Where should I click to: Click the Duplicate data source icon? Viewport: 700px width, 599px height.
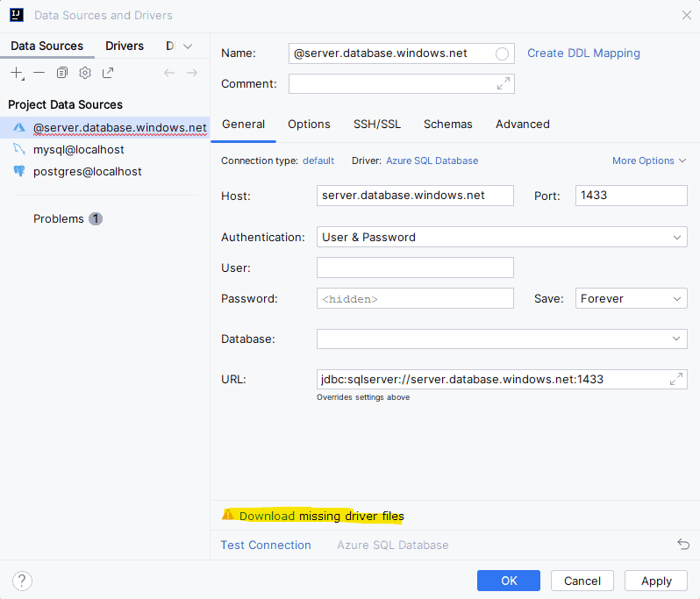pyautogui.click(x=62, y=72)
